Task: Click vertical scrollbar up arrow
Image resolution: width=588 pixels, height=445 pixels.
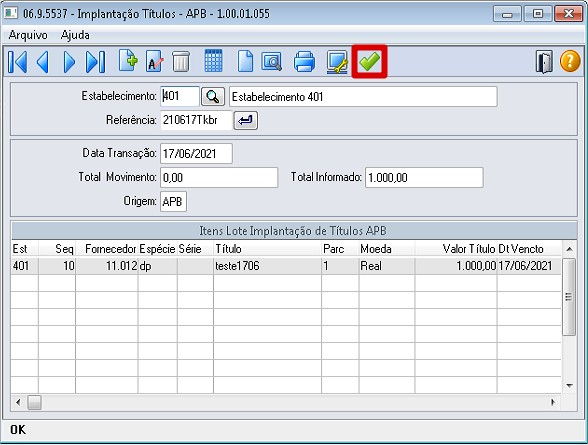Action: 569,249
